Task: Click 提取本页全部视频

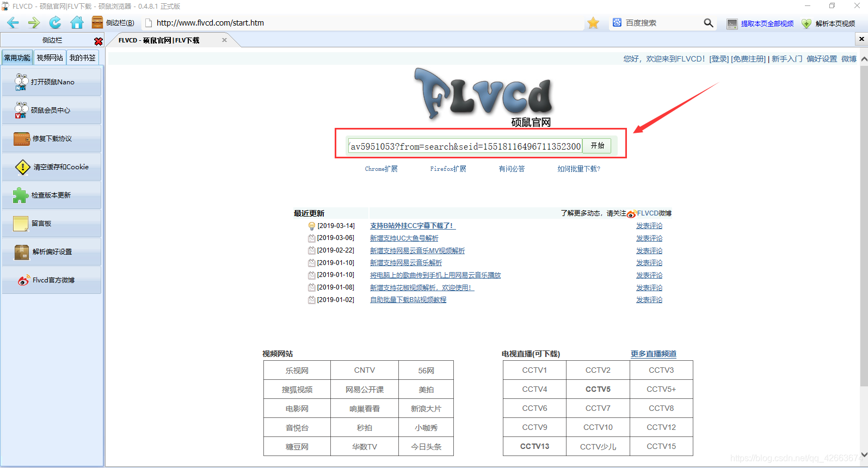Action: pyautogui.click(x=760, y=23)
